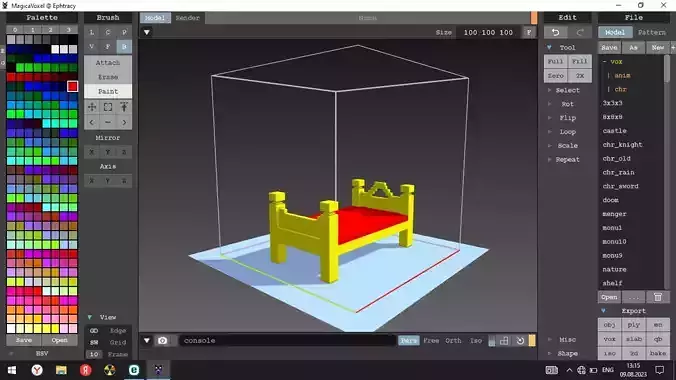Viewport: 676px width, 380px height.
Task: Collapse the Tool section in Edit panel
Action: coord(549,47)
